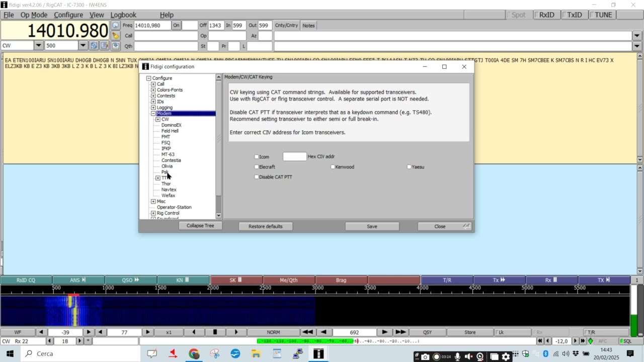The width and height of the screenshot is (644, 362).
Task: Click the Windows Start button
Action: (x=10, y=354)
